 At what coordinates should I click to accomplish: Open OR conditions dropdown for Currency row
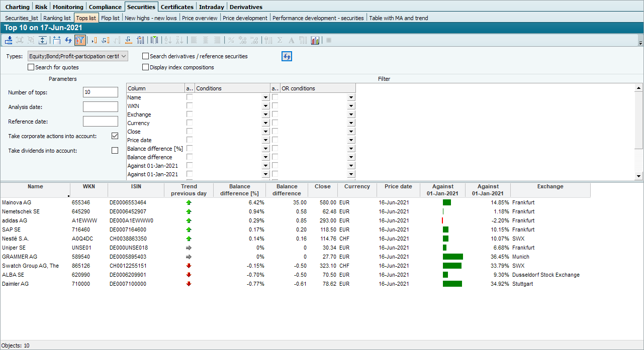pos(351,123)
